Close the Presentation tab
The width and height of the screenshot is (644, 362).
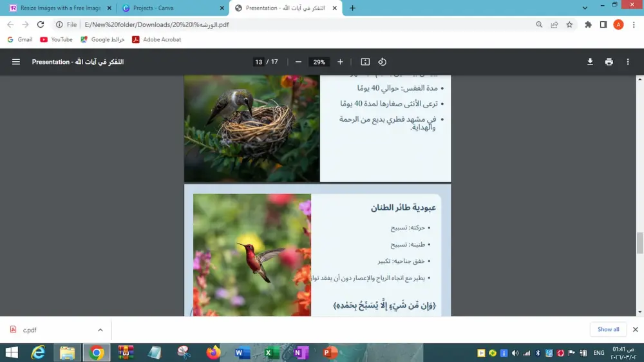tap(335, 8)
